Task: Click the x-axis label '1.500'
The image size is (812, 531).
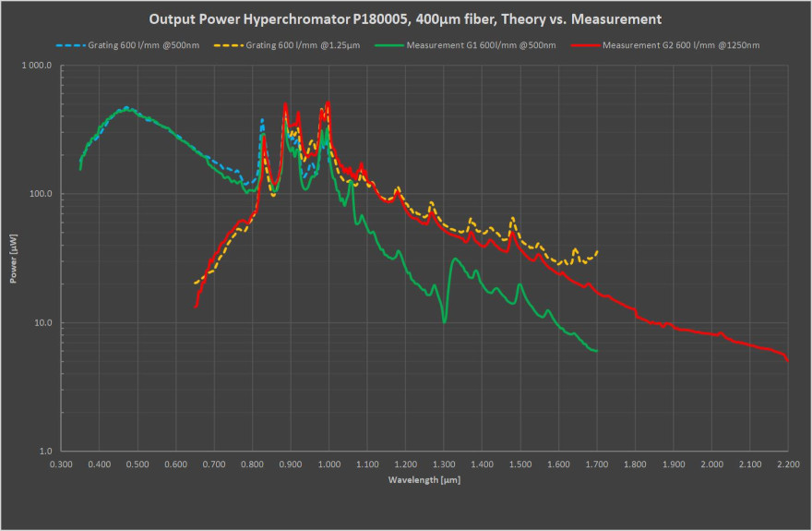Action: coord(520,465)
